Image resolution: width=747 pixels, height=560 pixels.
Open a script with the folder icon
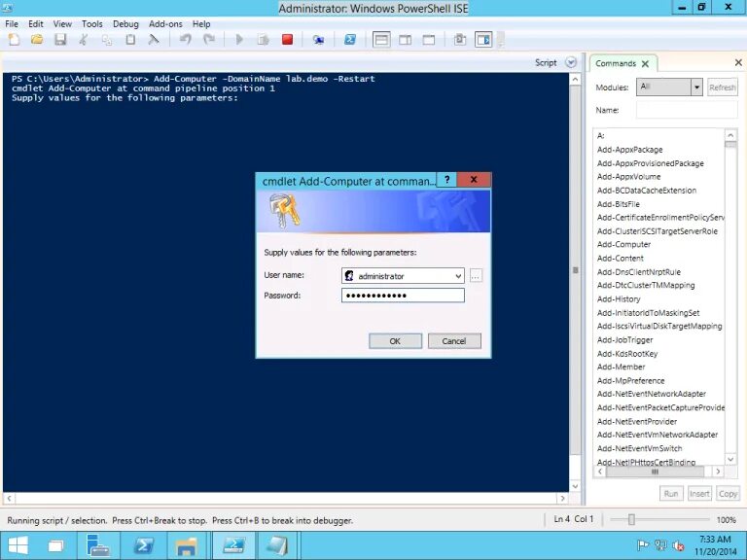tap(37, 40)
